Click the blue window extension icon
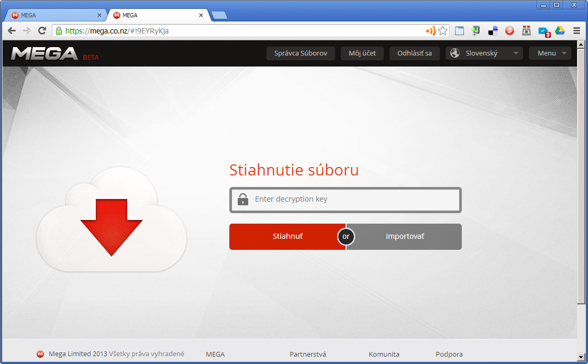 click(x=459, y=31)
